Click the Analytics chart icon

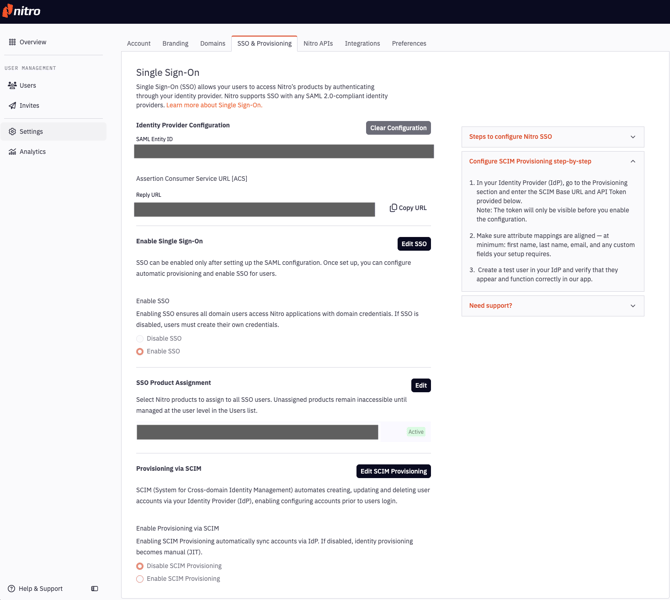[12, 152]
